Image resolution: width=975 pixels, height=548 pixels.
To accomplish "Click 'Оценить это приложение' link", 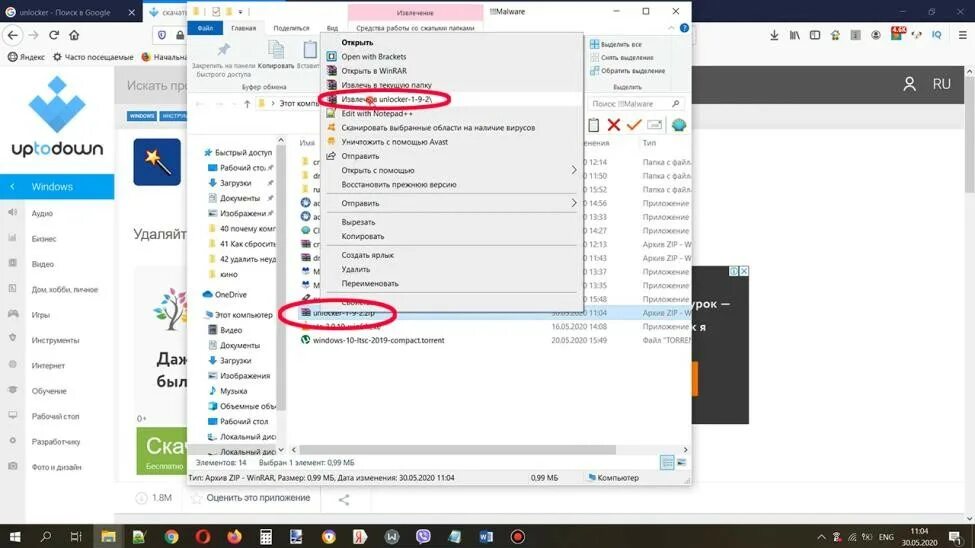I will coord(258,498).
